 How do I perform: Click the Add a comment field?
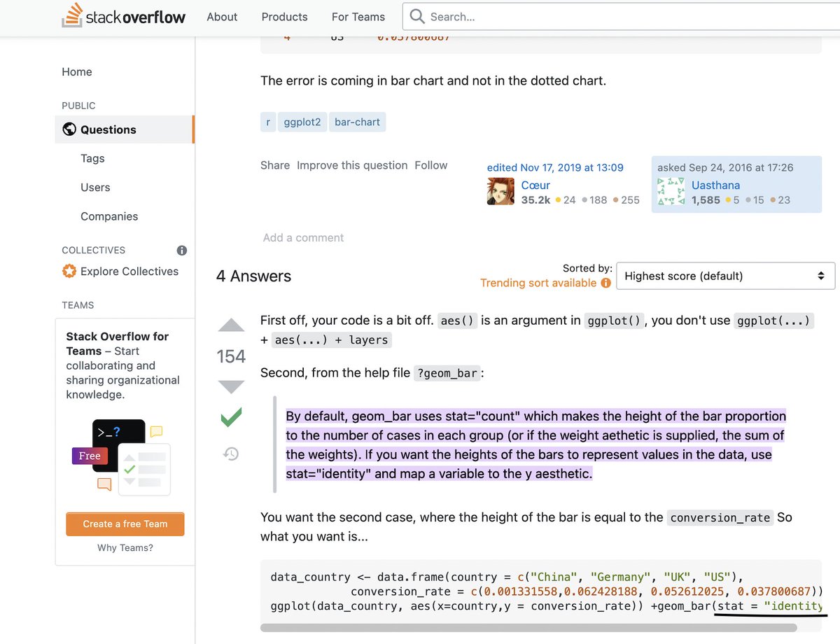coord(303,237)
